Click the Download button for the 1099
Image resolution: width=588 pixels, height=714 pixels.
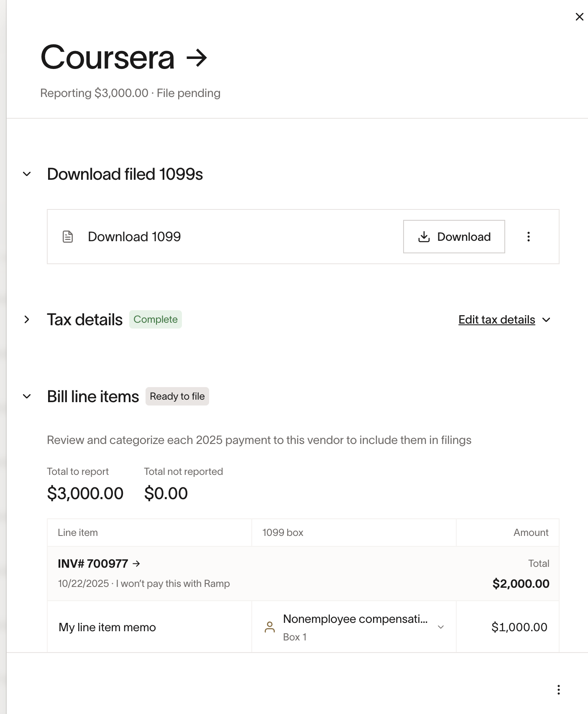tap(454, 237)
